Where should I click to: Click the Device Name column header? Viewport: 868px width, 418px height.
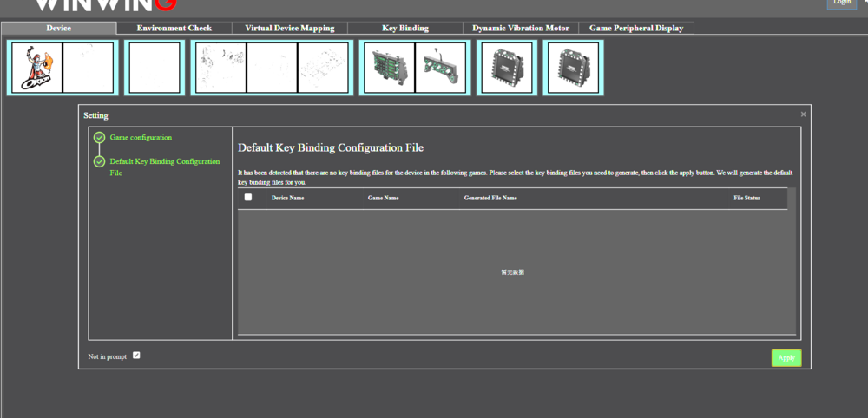tap(287, 198)
